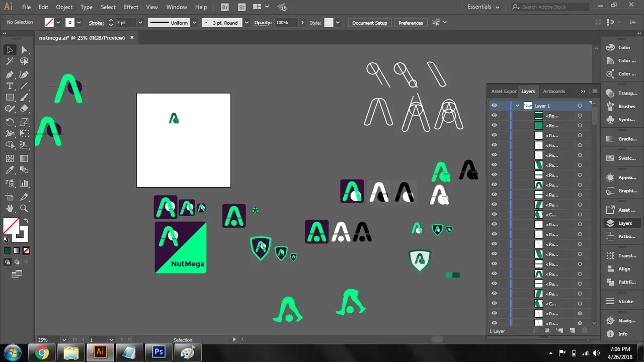
Task: Open the stroke weight dropdown
Action: click(140, 23)
